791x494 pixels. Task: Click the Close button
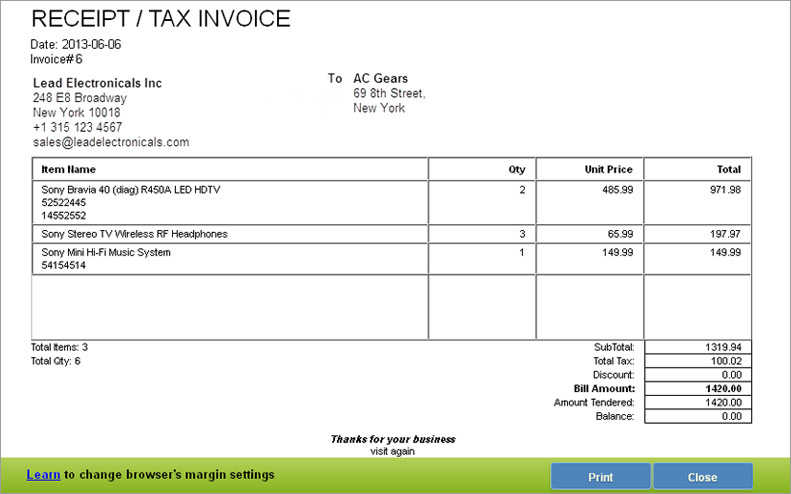click(x=703, y=477)
